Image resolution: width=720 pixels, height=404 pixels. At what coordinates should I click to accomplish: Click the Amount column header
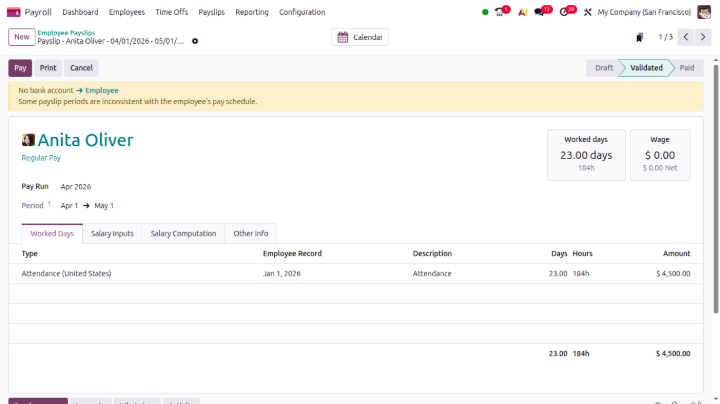point(676,253)
